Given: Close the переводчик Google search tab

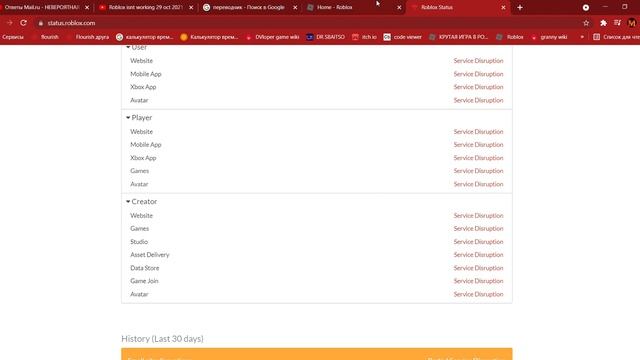Looking at the screenshot, I should (x=295, y=7).
